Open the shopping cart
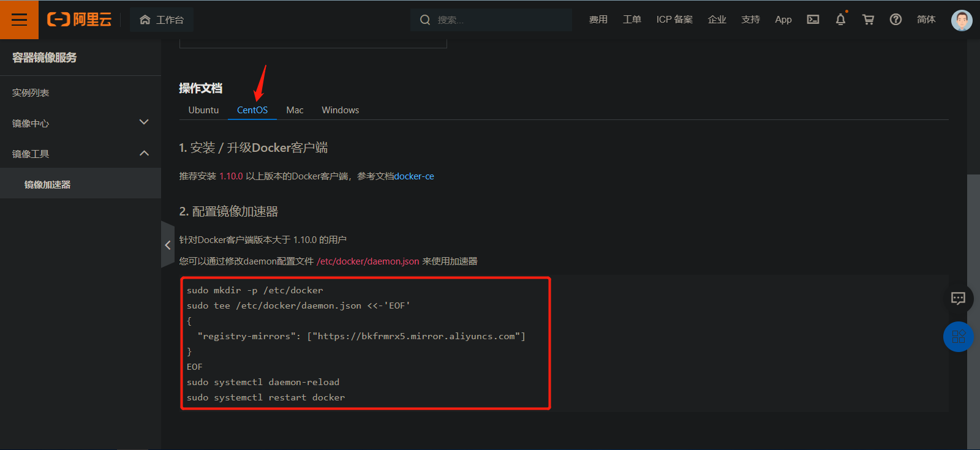The image size is (980, 450). click(x=868, y=20)
